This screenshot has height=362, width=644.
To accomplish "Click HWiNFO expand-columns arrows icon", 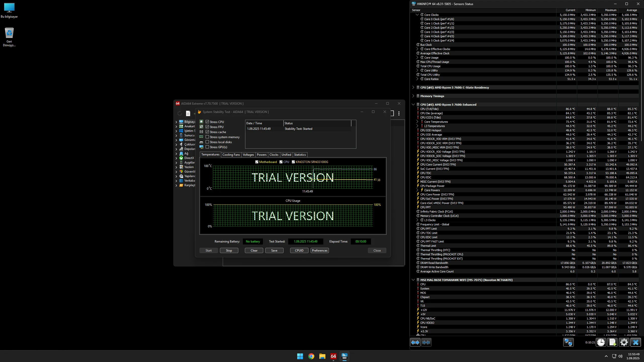I will (415, 342).
